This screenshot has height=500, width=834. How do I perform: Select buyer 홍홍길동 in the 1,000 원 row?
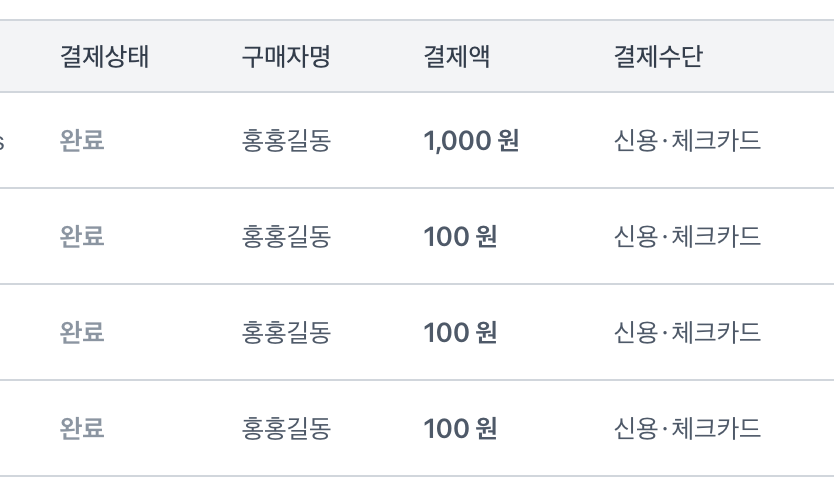(286, 141)
